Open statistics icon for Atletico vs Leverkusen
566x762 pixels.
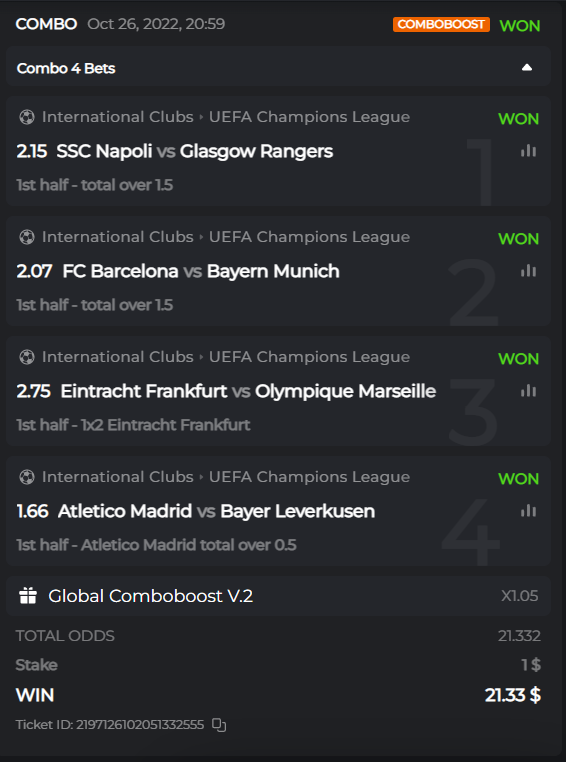(528, 511)
